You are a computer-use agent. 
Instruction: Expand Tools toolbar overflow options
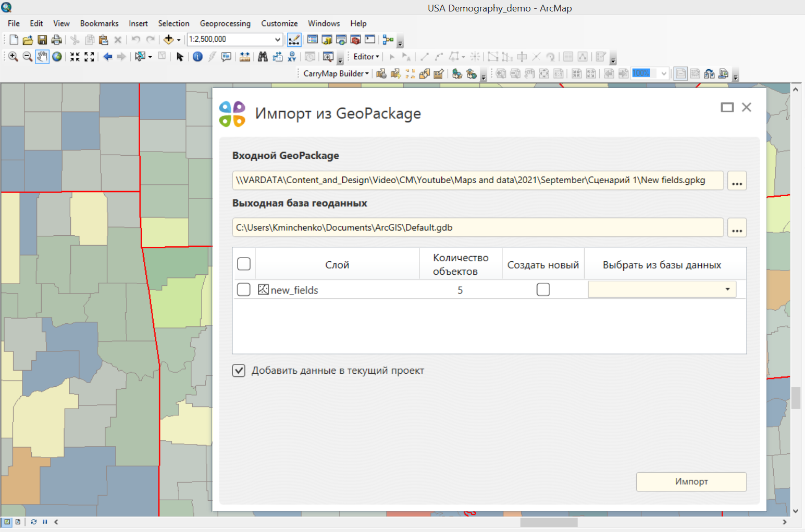pos(340,59)
